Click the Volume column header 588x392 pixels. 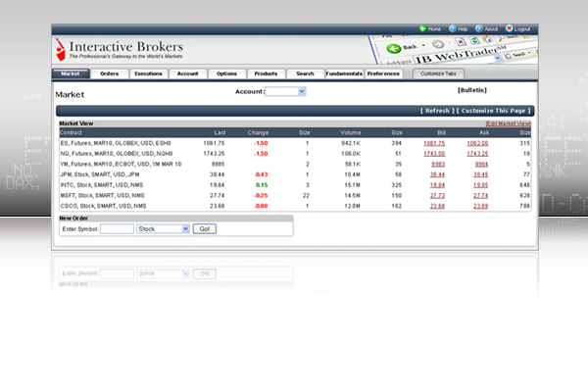click(351, 133)
